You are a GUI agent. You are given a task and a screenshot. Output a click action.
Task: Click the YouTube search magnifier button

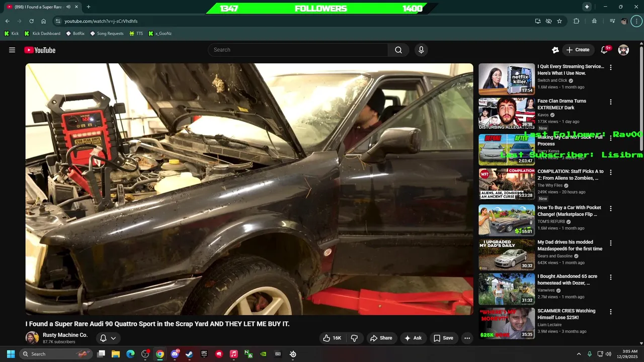[x=398, y=50]
